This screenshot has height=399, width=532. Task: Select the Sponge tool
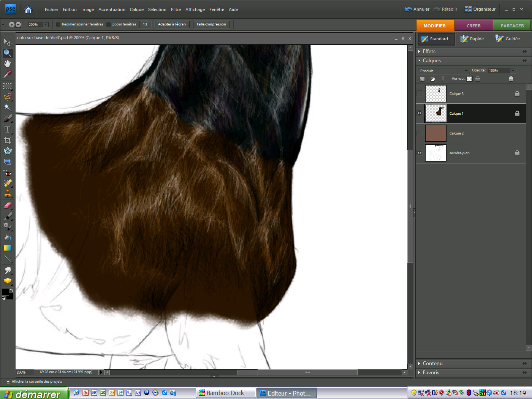click(x=7, y=281)
